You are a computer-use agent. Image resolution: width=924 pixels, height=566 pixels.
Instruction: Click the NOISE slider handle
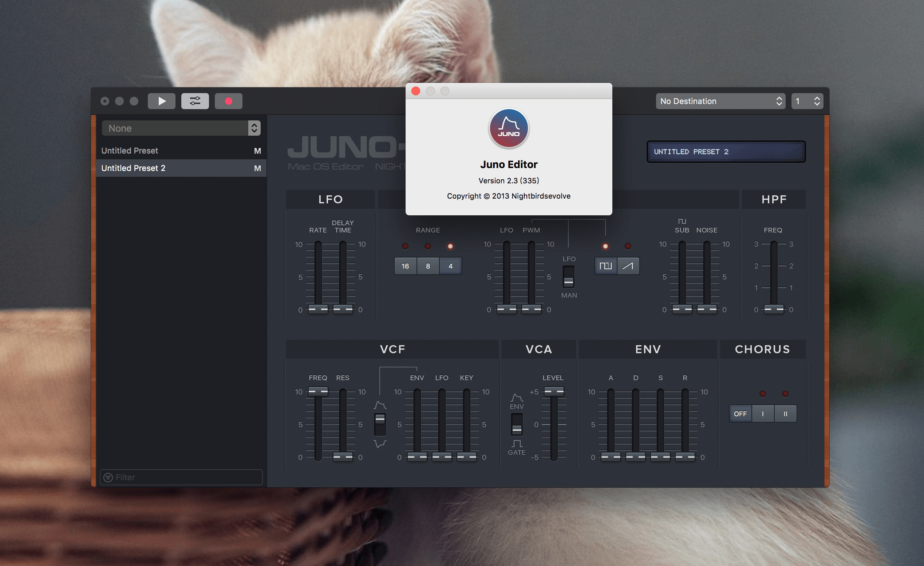pos(707,310)
